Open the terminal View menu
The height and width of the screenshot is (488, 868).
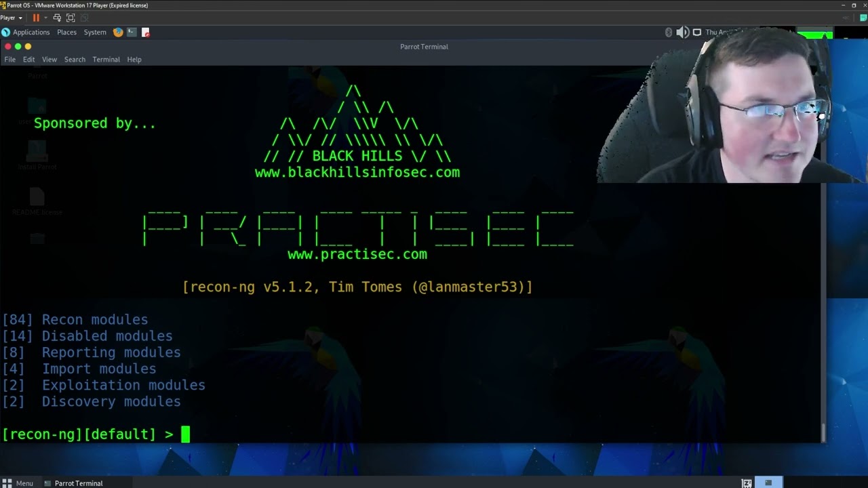[x=50, y=60]
